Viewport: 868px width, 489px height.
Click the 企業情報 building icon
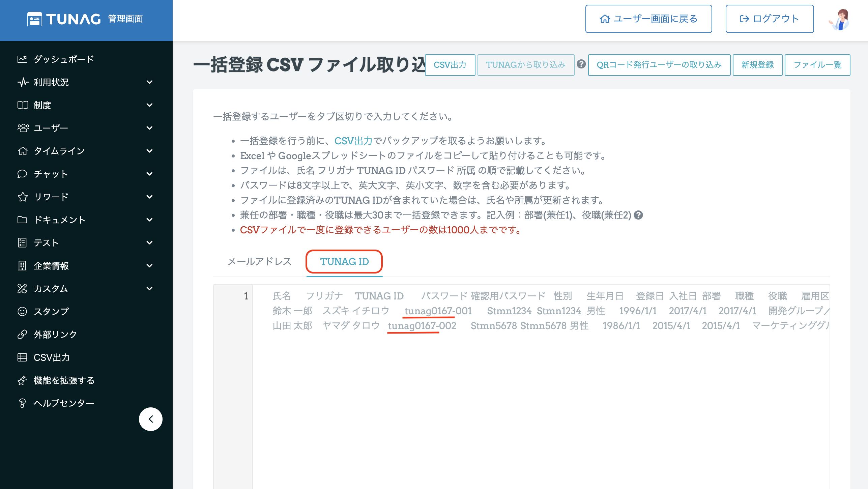tap(22, 265)
